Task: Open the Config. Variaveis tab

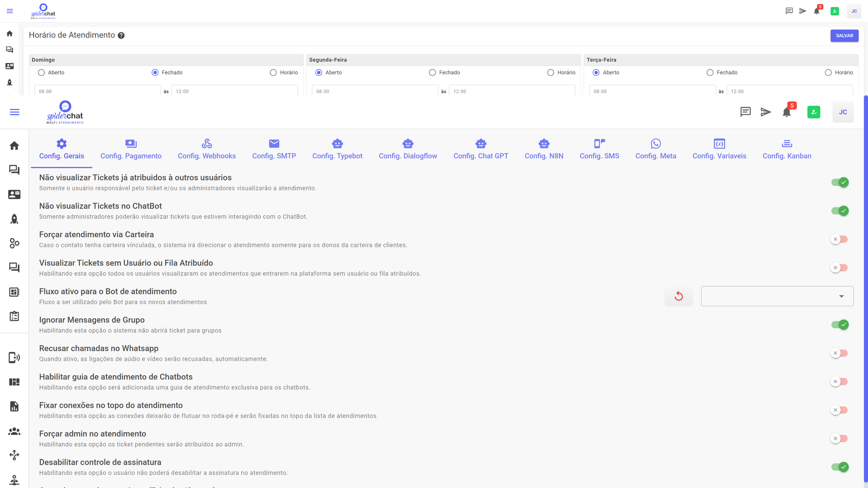Action: click(x=719, y=149)
